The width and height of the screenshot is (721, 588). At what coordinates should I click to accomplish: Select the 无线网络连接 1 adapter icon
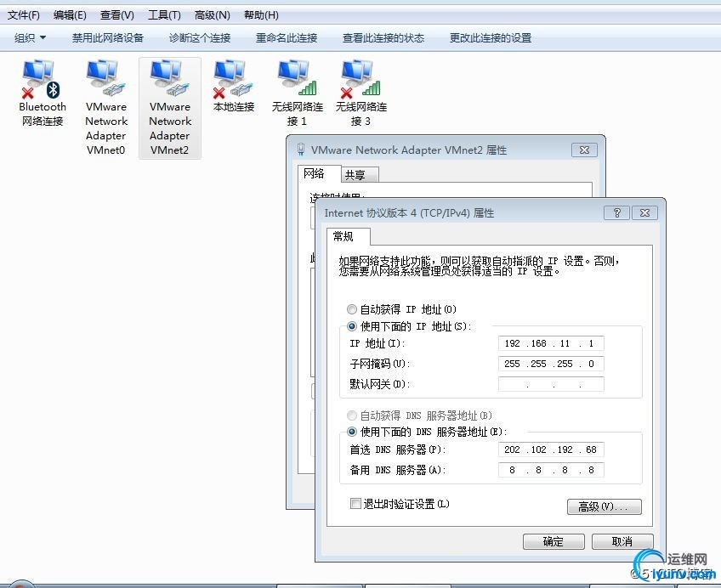tap(297, 93)
